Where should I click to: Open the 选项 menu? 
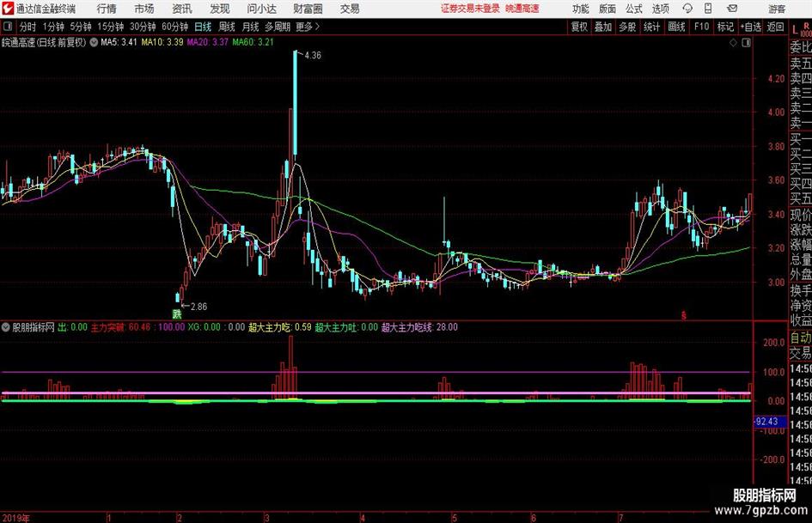(660, 9)
